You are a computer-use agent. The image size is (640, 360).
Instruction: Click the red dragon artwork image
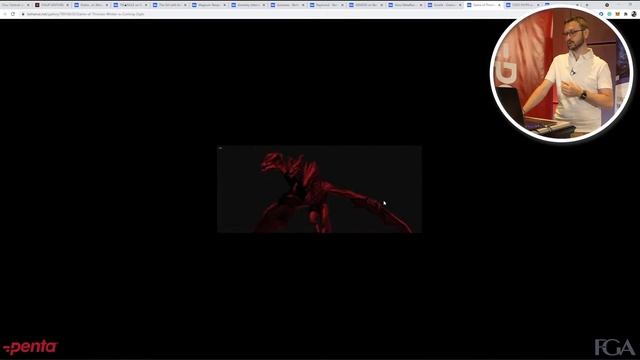click(320, 189)
